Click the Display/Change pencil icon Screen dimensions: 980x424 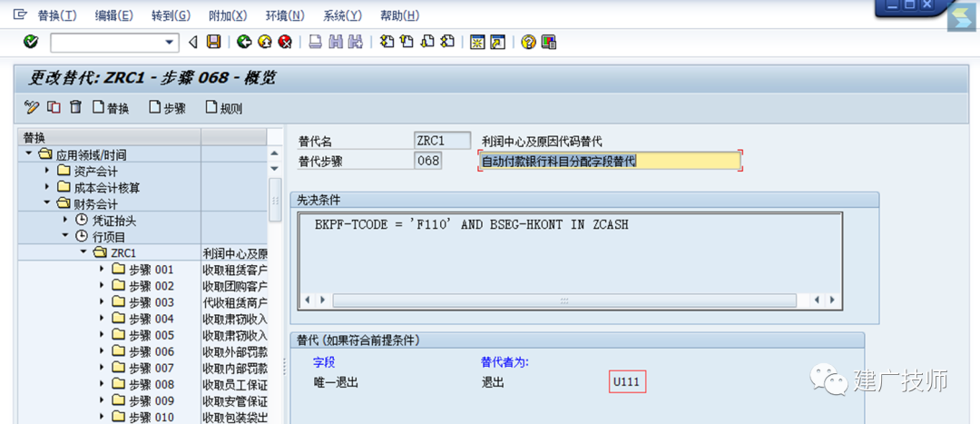tap(31, 107)
